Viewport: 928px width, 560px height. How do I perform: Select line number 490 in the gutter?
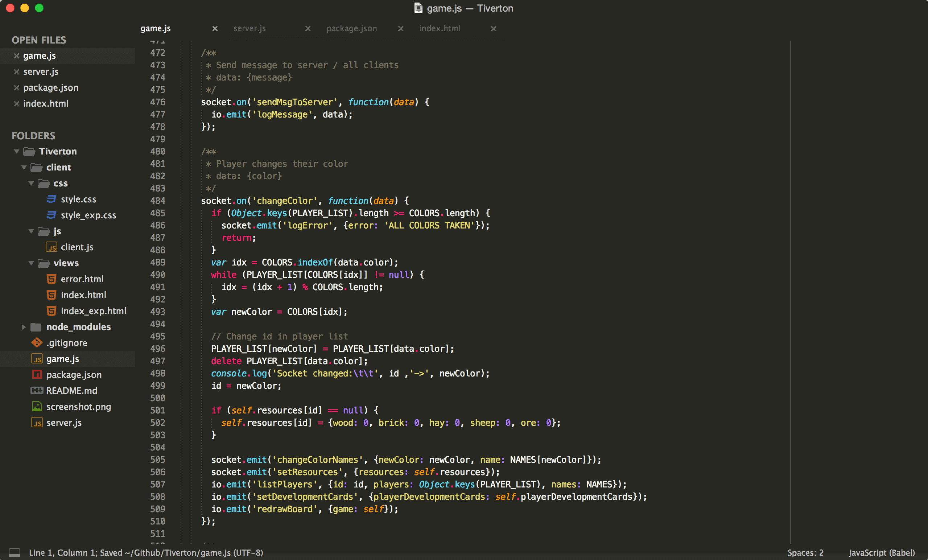click(158, 275)
